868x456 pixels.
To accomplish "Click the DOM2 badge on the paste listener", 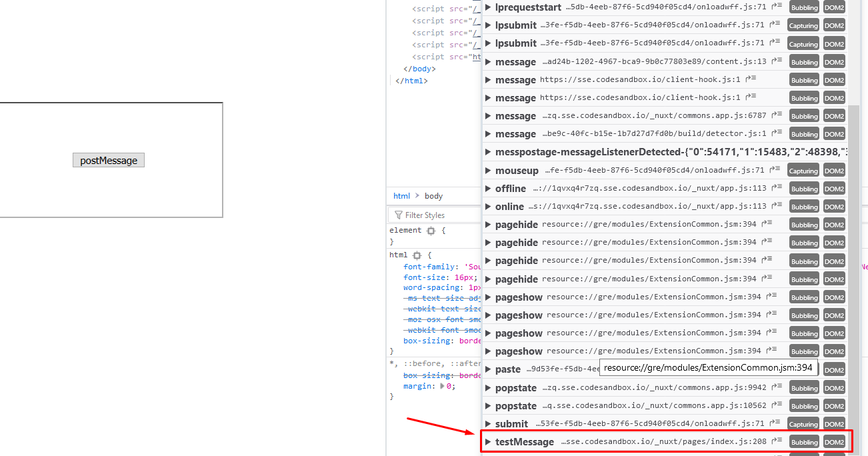I will point(833,369).
